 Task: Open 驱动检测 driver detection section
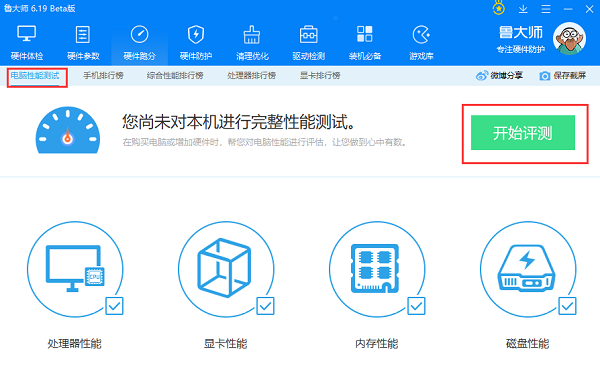point(308,43)
